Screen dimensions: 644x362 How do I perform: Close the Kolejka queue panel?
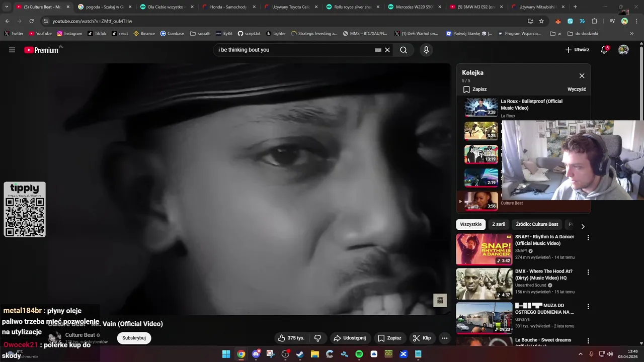point(582,76)
